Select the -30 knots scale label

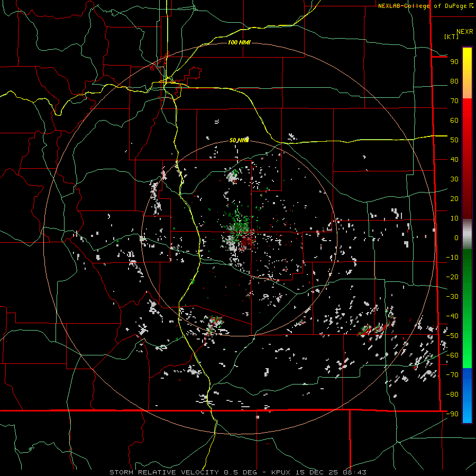tap(452, 297)
